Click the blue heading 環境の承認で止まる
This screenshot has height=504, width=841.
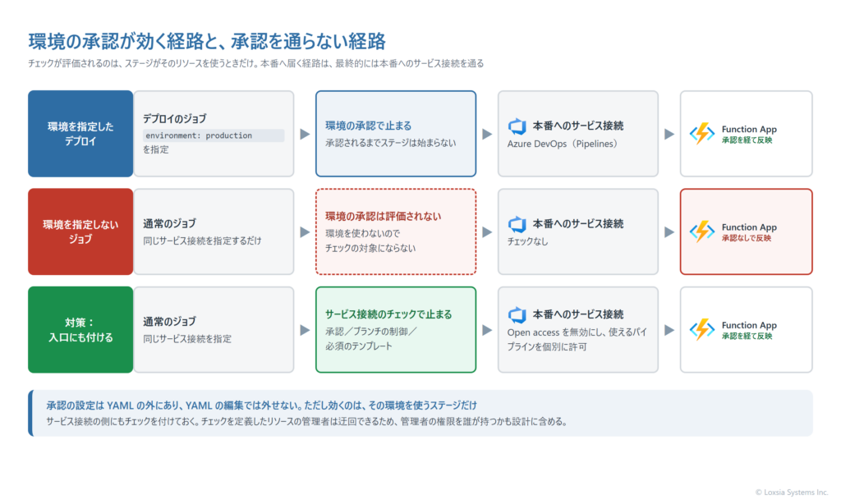point(369,126)
